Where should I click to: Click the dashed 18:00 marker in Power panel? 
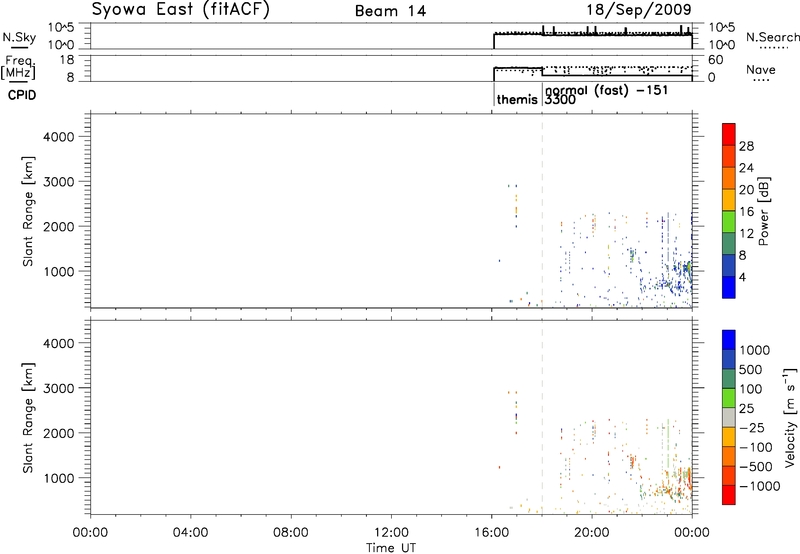[x=542, y=211]
